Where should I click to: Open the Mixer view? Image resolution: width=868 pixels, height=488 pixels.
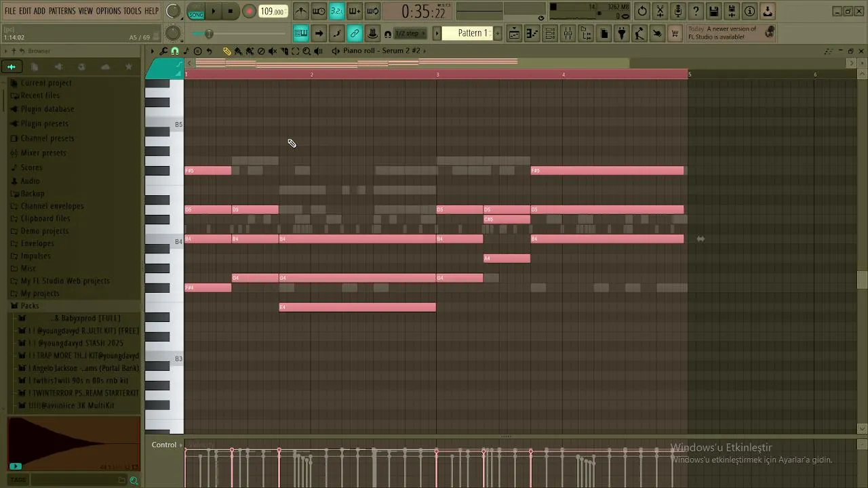point(568,34)
